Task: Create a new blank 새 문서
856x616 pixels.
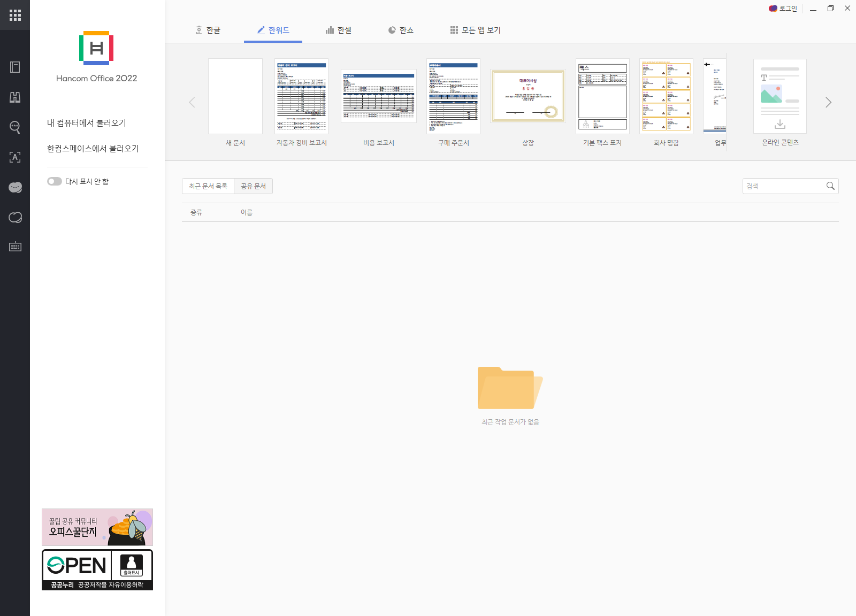Action: (235, 102)
